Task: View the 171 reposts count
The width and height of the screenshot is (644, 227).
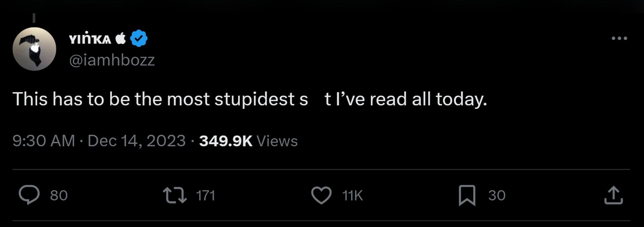Action: [205, 195]
